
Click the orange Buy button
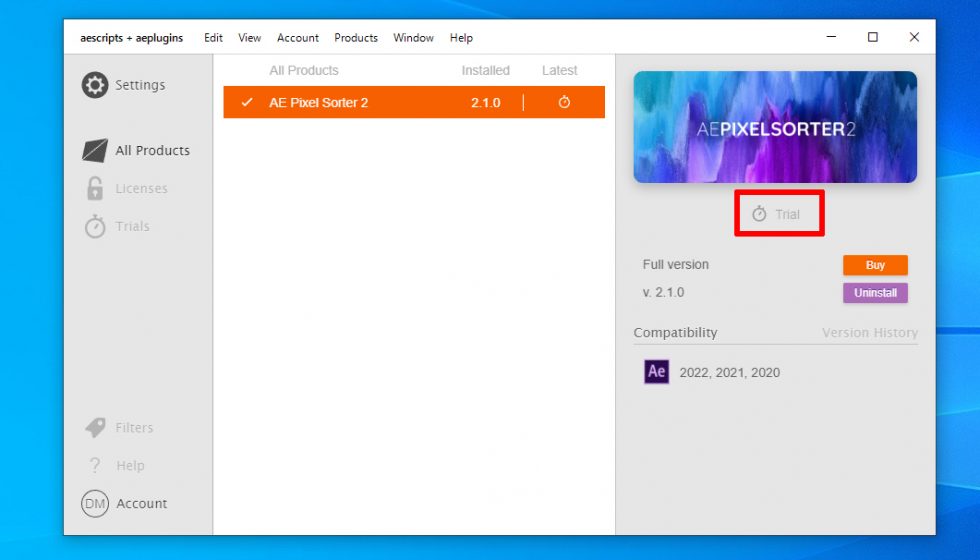(875, 265)
